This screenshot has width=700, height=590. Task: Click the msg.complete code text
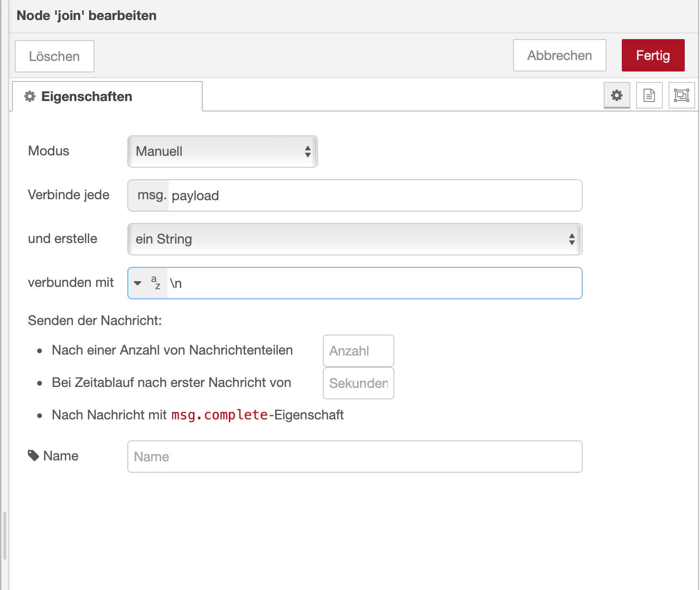pyautogui.click(x=219, y=415)
